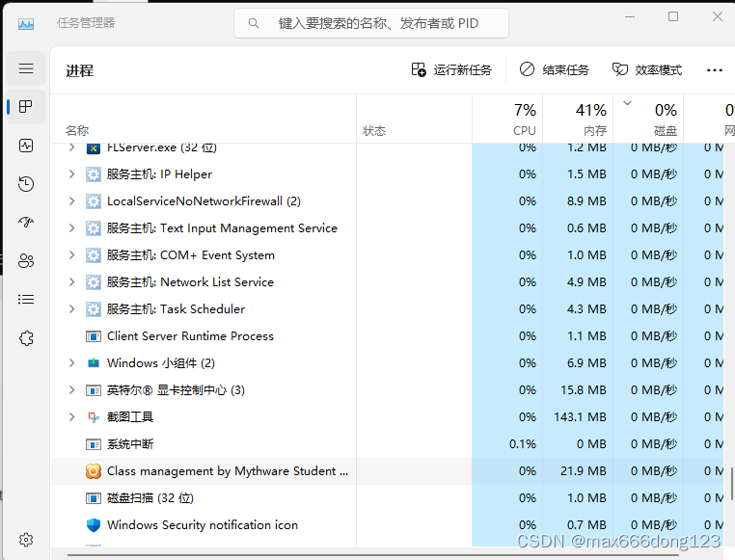Image resolution: width=735 pixels, height=560 pixels.
Task: Click 效率模式 button
Action: pos(647,69)
